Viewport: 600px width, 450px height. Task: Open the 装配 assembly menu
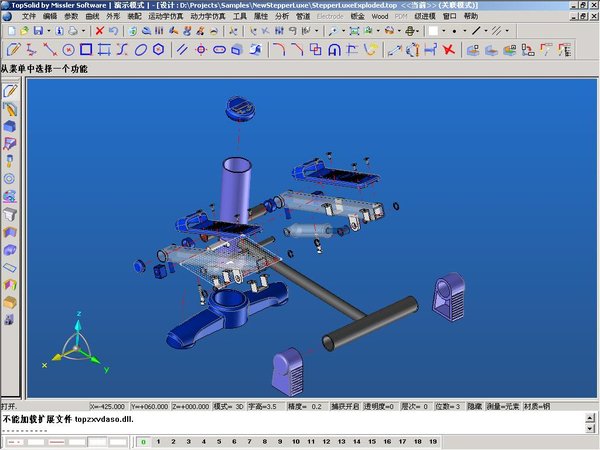point(134,17)
